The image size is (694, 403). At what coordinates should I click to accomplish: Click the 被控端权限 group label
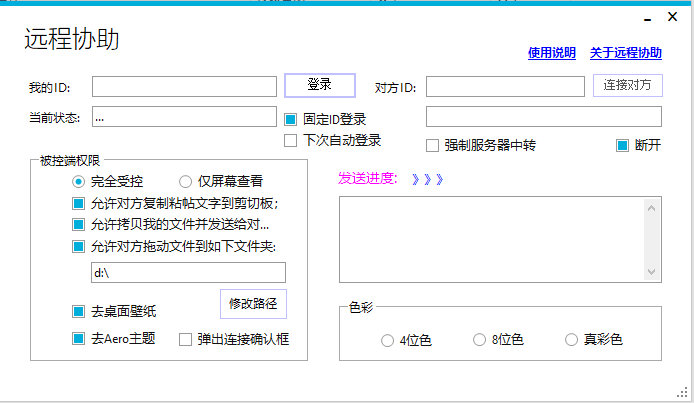pos(70,160)
